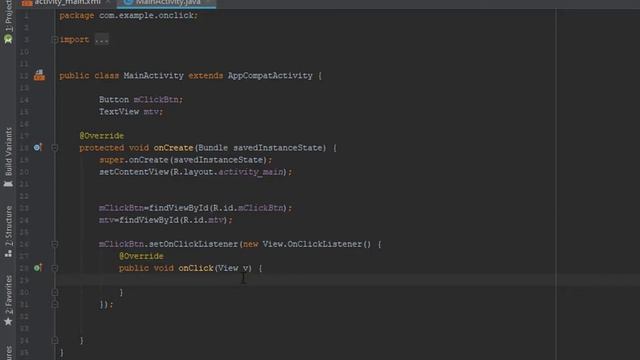Click the related XML file gutter icon beside MainActivity class

point(39,75)
